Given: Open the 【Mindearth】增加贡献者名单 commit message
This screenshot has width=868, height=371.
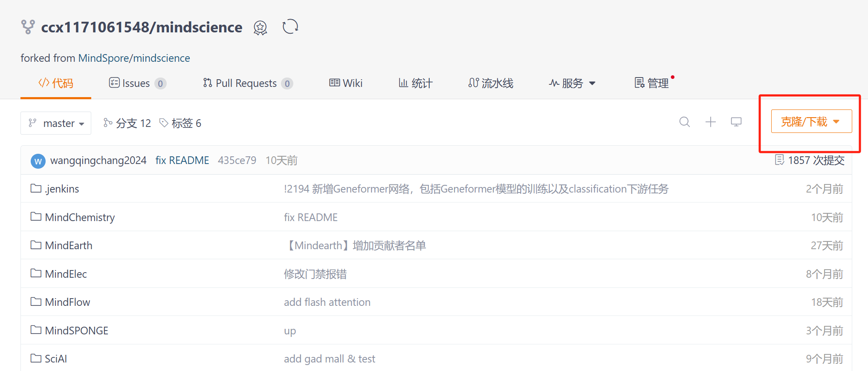Looking at the screenshot, I should tap(356, 245).
